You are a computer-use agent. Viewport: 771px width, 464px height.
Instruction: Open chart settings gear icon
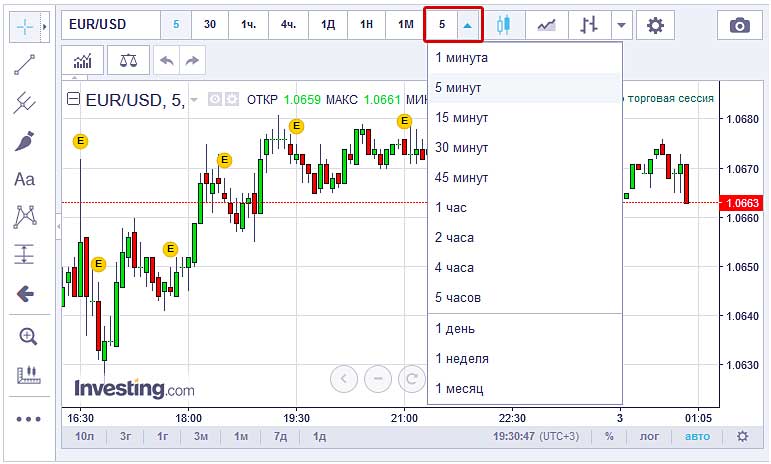click(655, 25)
